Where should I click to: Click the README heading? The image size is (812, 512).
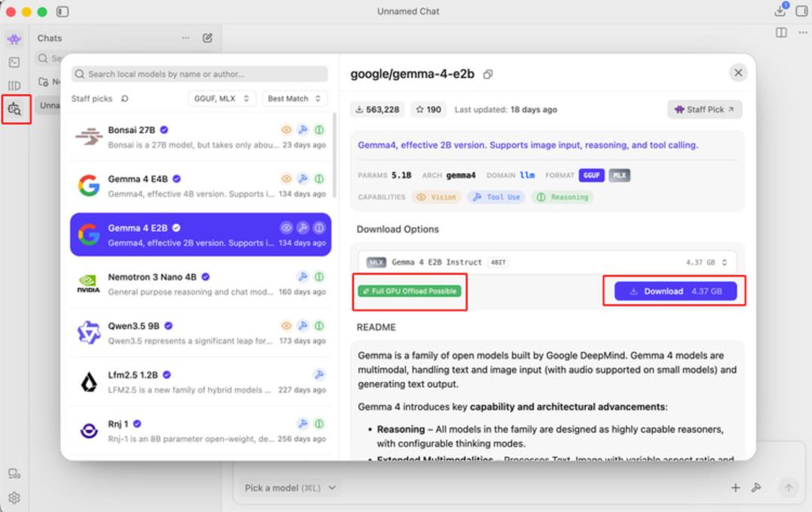click(376, 327)
